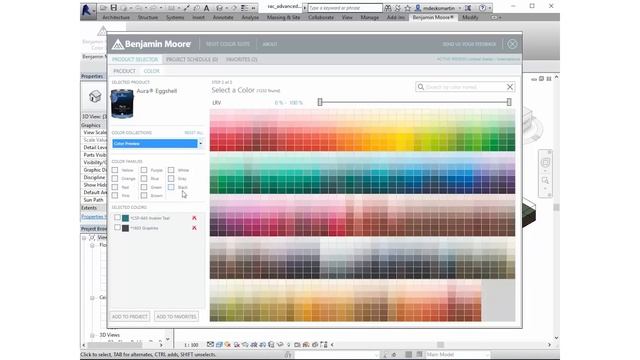Click the Benjamin Moore logo in dialog header

[152, 44]
